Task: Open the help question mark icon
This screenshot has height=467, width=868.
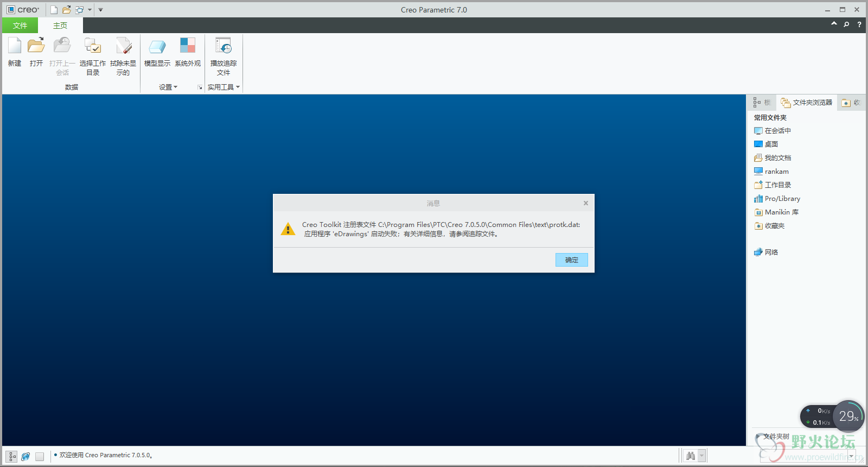Action: pyautogui.click(x=859, y=24)
